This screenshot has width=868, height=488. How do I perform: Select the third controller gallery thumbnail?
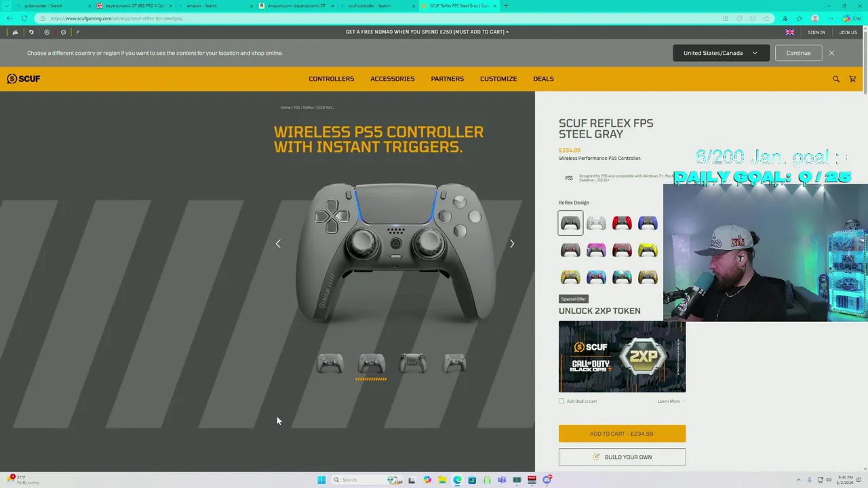click(413, 364)
